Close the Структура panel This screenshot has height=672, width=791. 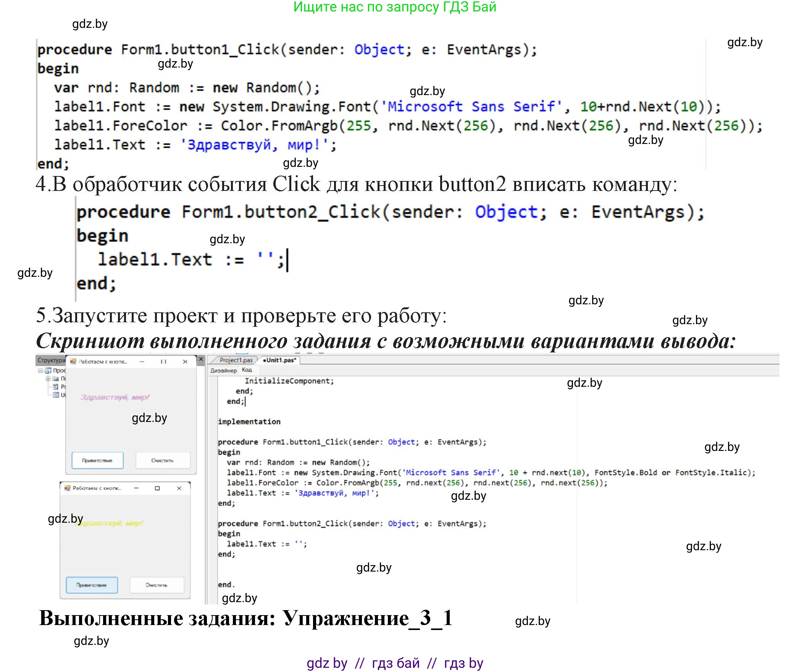tap(201, 359)
